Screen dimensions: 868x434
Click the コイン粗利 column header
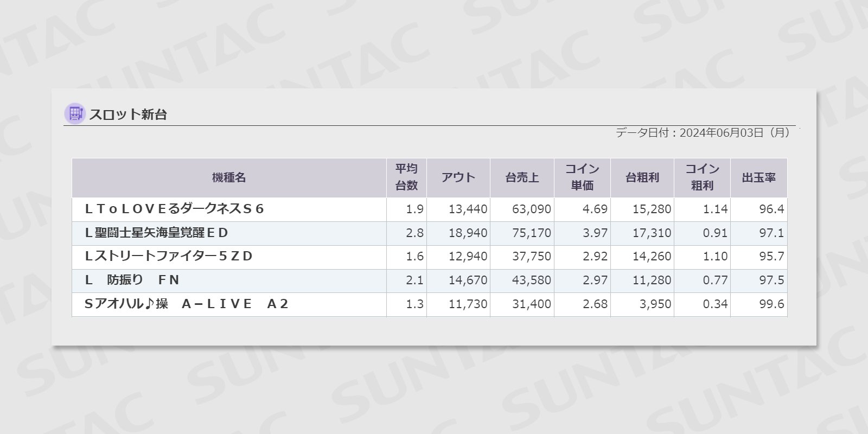tap(702, 178)
